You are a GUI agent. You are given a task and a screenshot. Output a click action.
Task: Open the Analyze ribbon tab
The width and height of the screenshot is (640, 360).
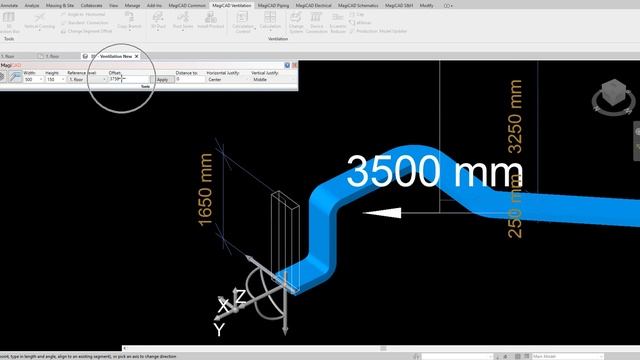tap(32, 6)
